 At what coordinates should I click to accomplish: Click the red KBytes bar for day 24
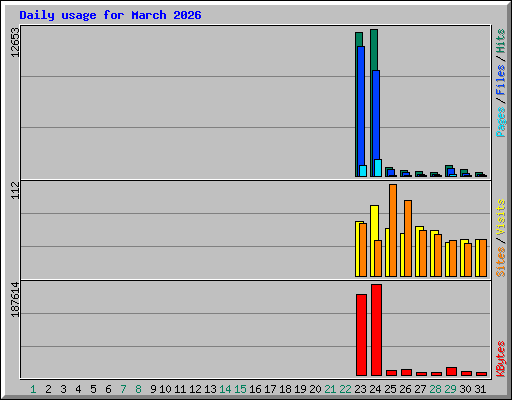coord(376,330)
